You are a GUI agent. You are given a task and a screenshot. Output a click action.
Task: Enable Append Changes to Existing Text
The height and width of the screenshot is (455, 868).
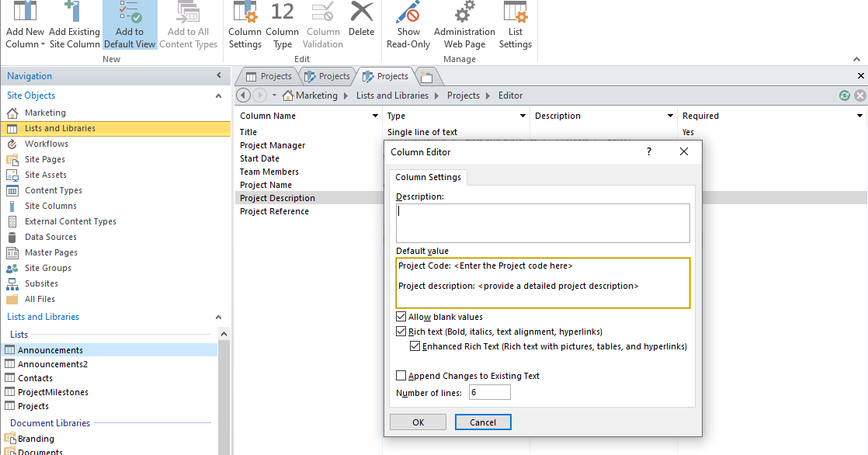[x=401, y=375]
